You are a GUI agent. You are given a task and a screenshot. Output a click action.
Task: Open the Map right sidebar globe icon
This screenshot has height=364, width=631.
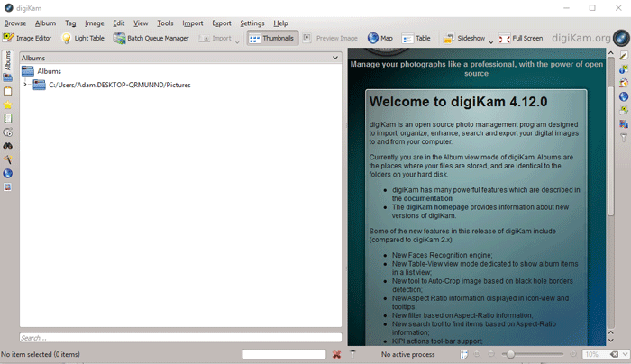[624, 97]
